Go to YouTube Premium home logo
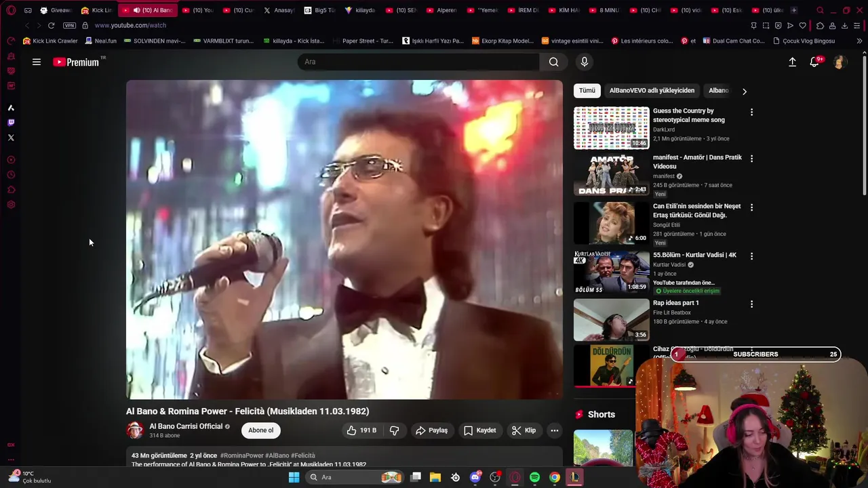The width and height of the screenshot is (868, 488). pos(76,62)
